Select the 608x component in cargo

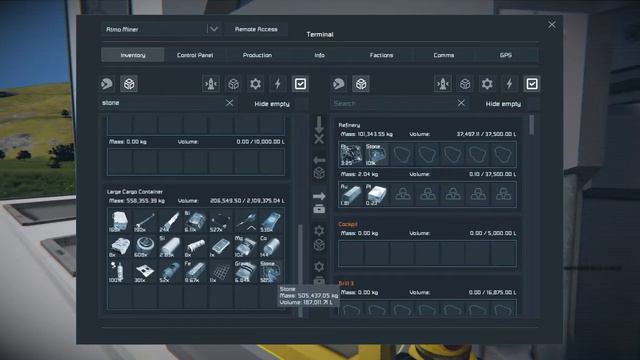(x=144, y=247)
